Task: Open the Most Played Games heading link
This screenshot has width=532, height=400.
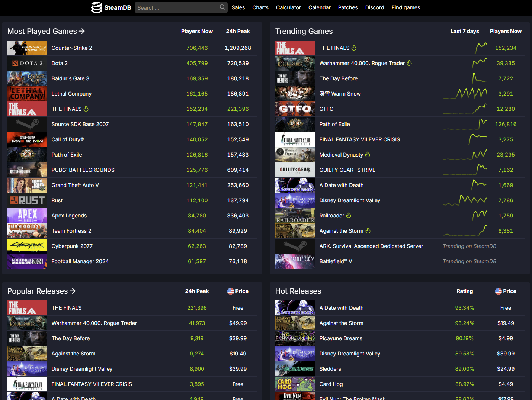Action: click(46, 31)
